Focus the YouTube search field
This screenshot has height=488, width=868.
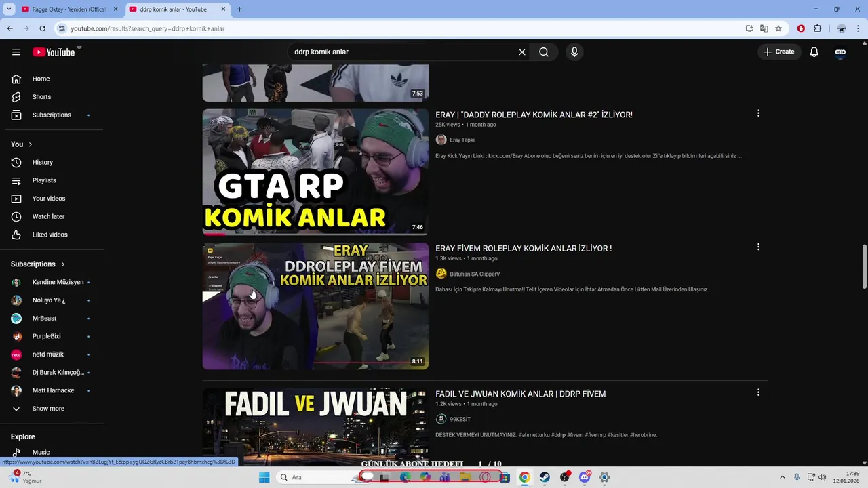click(403, 52)
